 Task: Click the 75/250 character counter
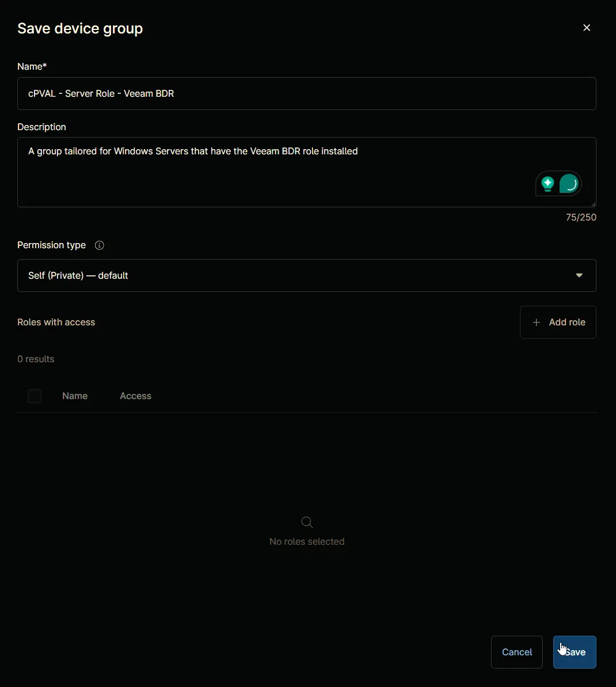point(581,217)
